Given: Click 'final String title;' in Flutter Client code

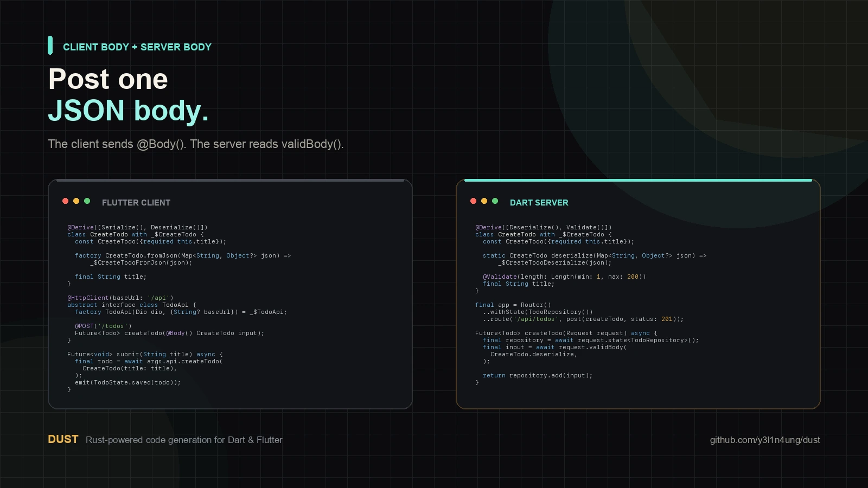Looking at the screenshot, I should (111, 277).
